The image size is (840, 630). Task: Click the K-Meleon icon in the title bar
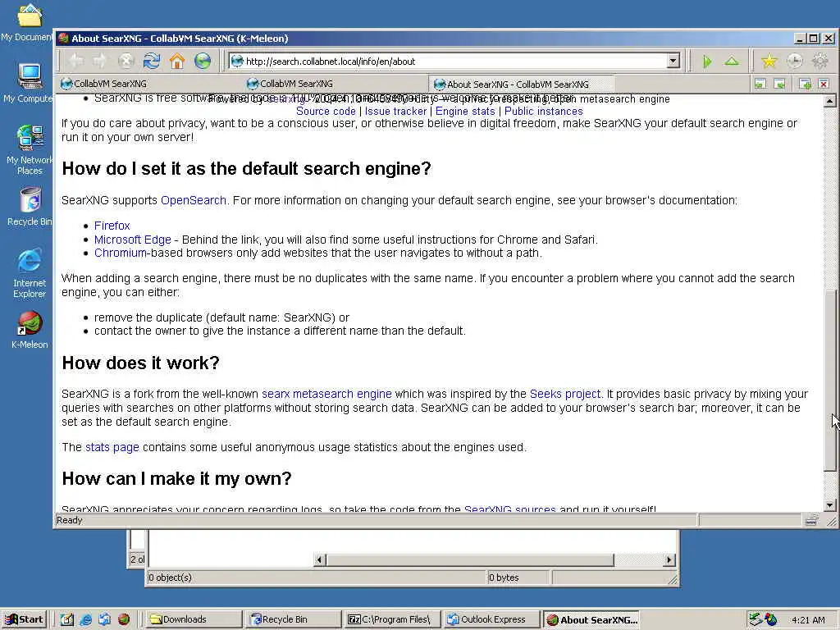coord(63,38)
